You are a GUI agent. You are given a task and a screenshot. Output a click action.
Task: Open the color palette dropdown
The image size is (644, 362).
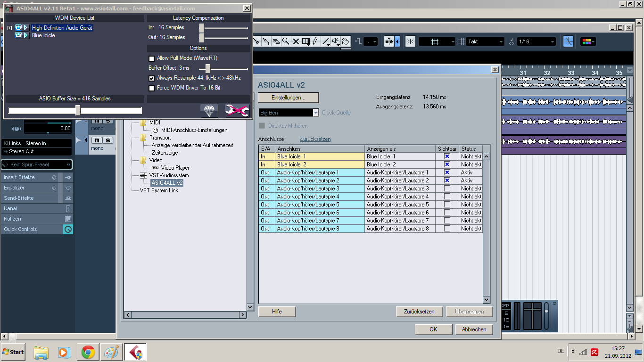point(588,41)
